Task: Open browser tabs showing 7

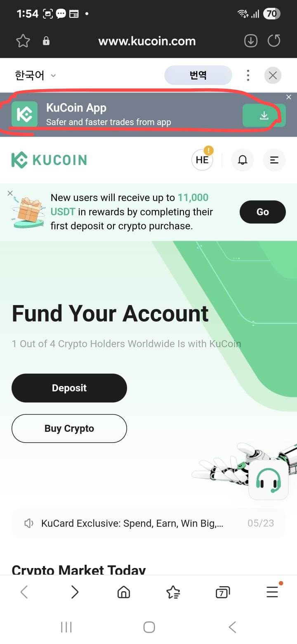Action: pyautogui.click(x=222, y=592)
